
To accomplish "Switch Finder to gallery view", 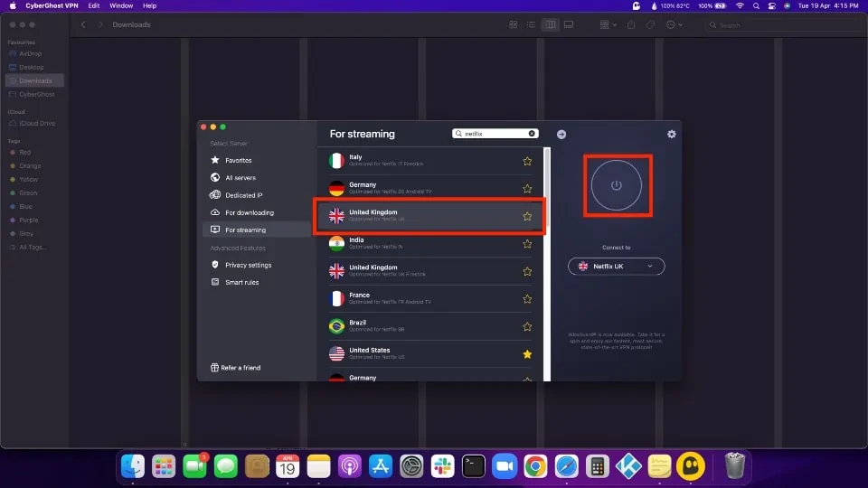I will coord(569,24).
